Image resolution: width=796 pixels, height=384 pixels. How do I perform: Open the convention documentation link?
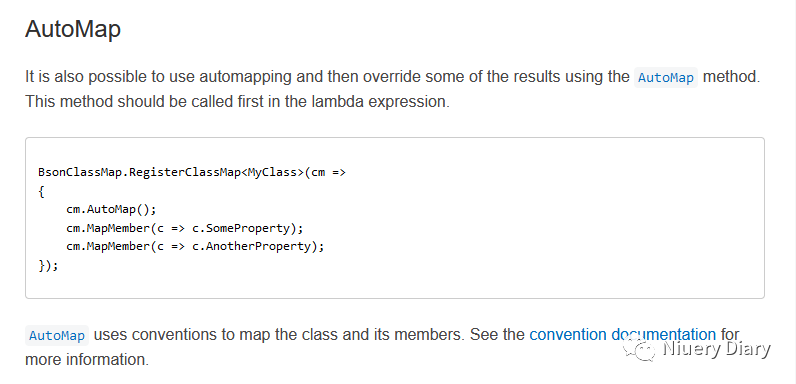(622, 335)
